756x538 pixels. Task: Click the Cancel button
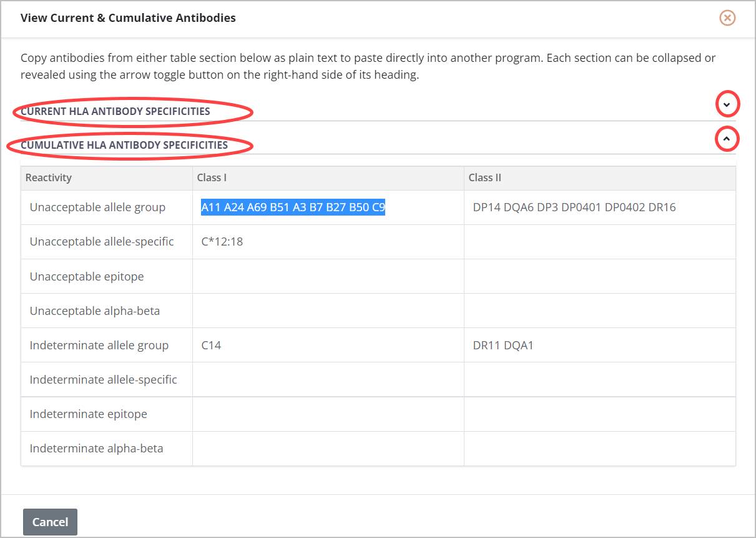click(50, 522)
